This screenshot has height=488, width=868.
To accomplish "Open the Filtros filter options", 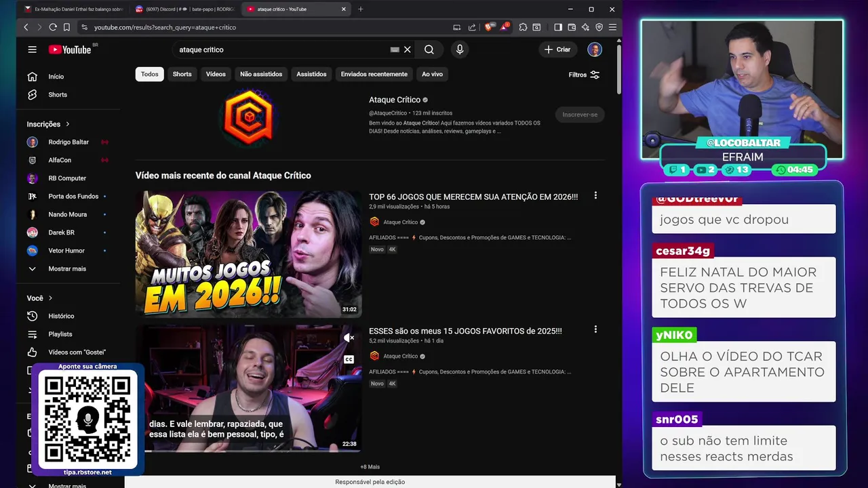I will (584, 75).
